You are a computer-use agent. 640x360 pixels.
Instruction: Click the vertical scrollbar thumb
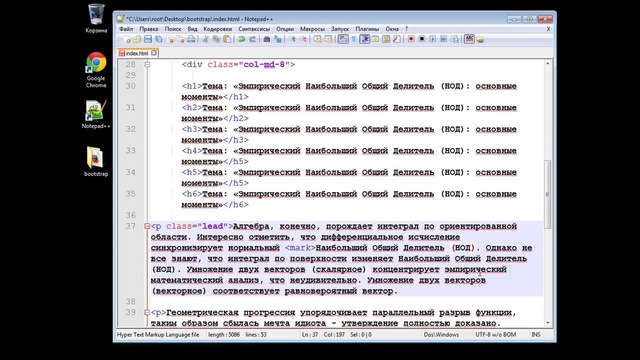[548, 194]
